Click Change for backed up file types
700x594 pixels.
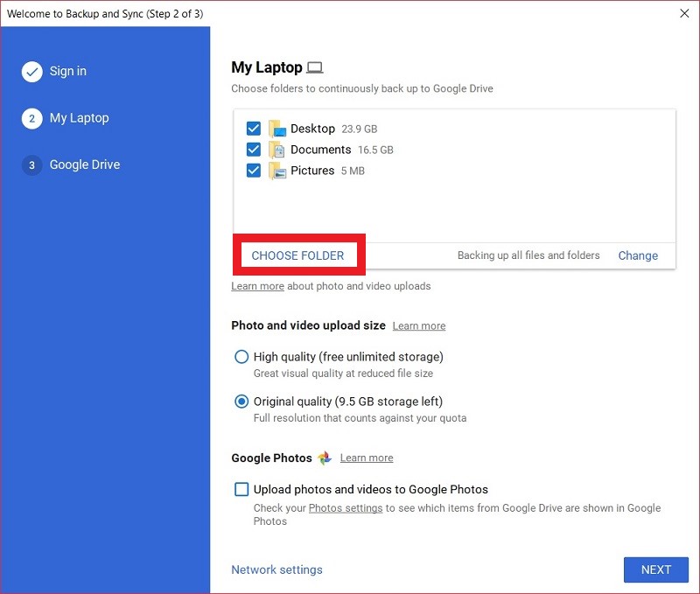click(x=638, y=255)
